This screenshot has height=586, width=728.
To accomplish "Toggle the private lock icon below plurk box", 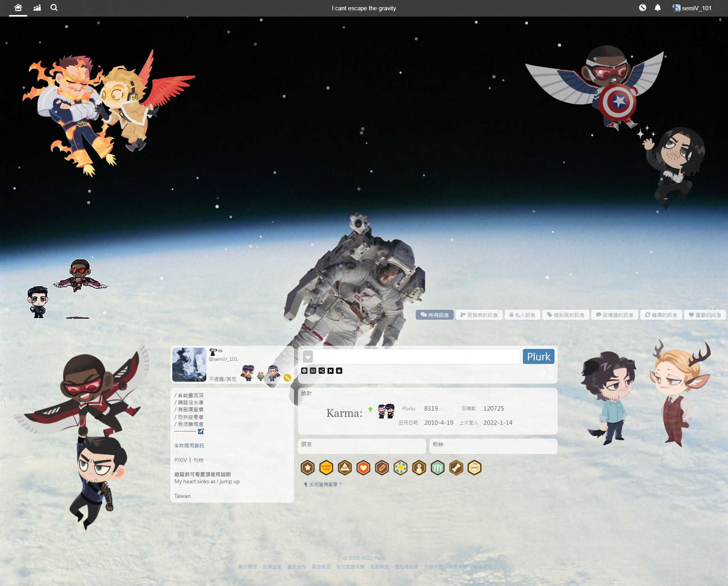I will [339, 371].
